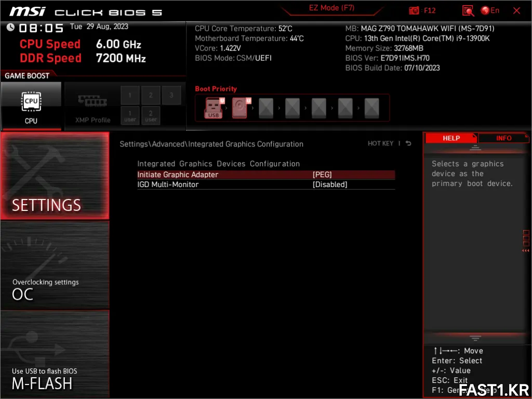Click the Boot Priority label
Viewport: 532px width, 399px height.
pyautogui.click(x=216, y=89)
